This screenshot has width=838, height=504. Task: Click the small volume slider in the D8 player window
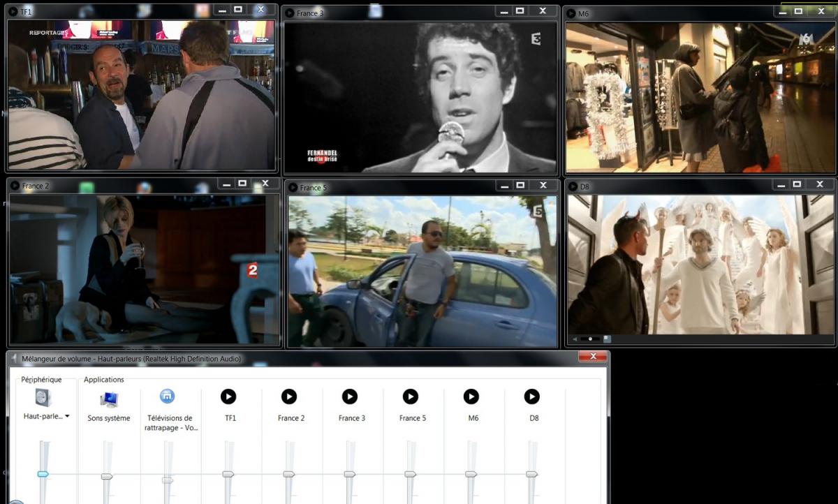[590, 339]
